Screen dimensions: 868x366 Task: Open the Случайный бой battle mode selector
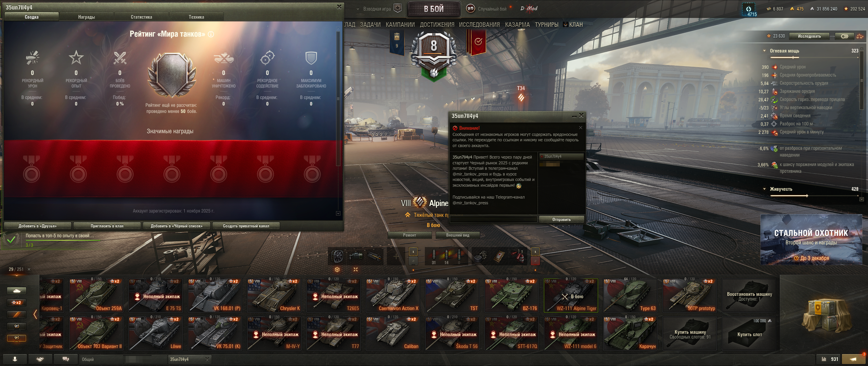[x=486, y=9]
